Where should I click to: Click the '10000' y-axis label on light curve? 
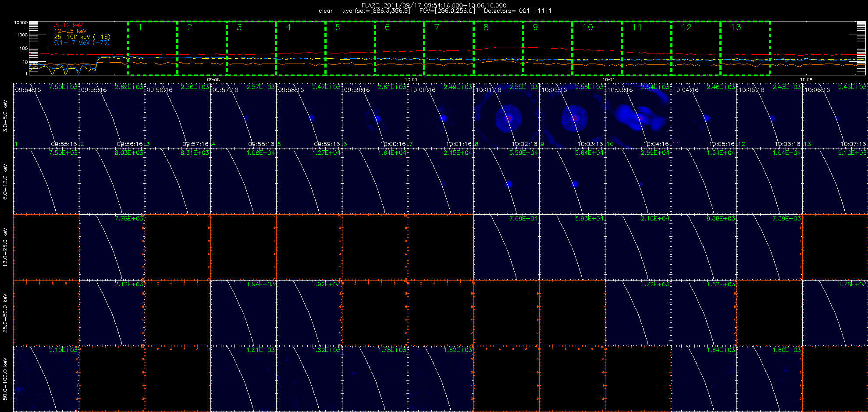pyautogui.click(x=21, y=22)
